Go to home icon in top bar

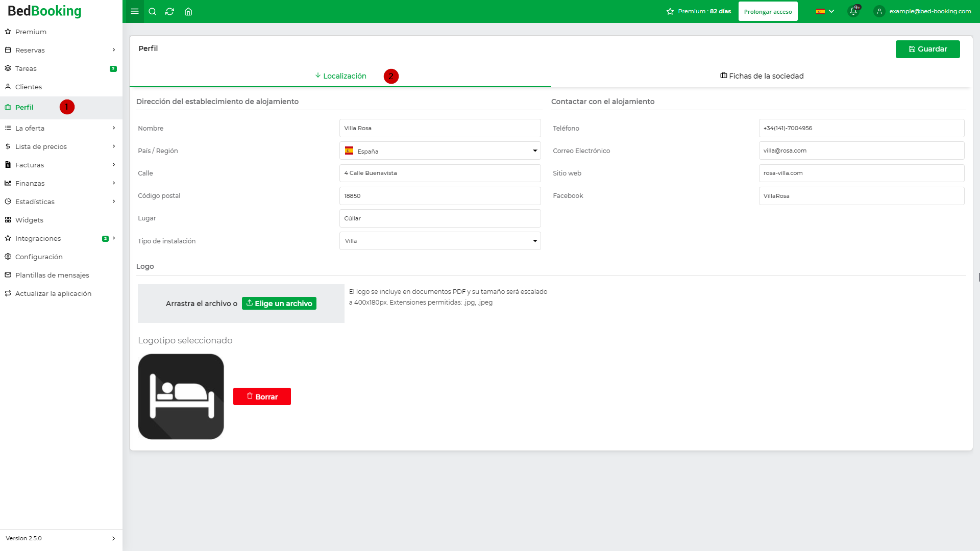(x=188, y=11)
